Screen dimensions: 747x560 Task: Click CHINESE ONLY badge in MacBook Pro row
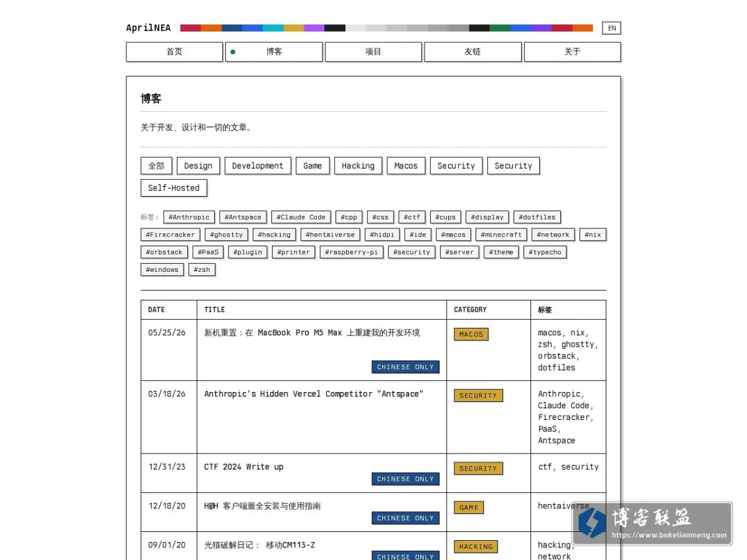click(x=405, y=367)
